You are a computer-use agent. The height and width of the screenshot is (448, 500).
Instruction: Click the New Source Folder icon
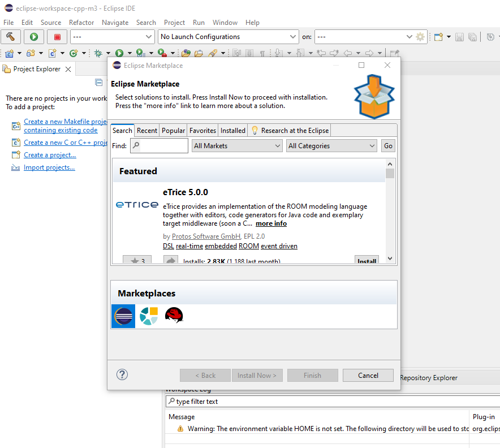[x=31, y=53]
